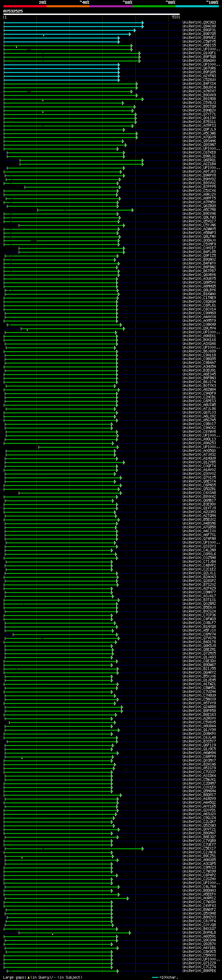Viewport: 222px width, 980px height.
Task: Open hit UniRef100_B9R7Q5
Action: (x=199, y=34)
